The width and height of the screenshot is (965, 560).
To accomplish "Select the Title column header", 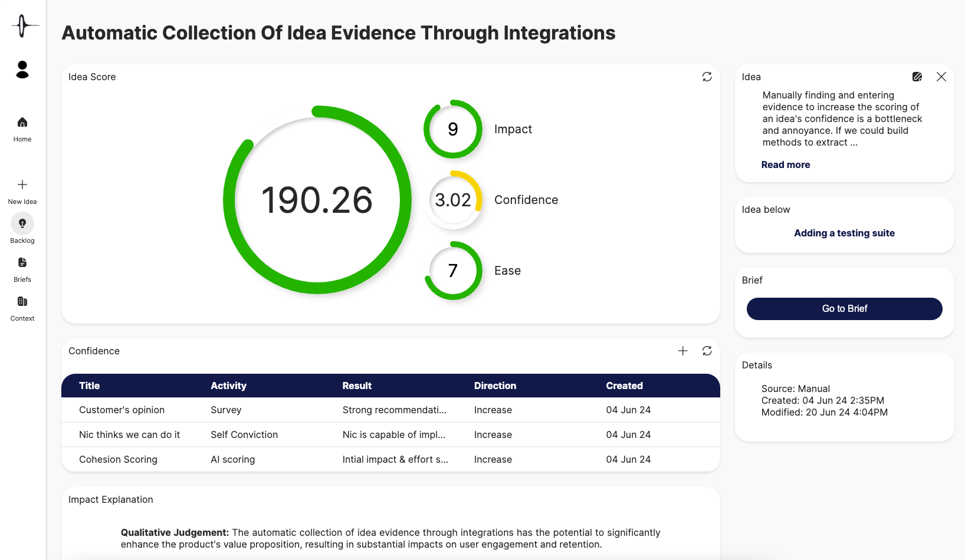I will coord(89,386).
